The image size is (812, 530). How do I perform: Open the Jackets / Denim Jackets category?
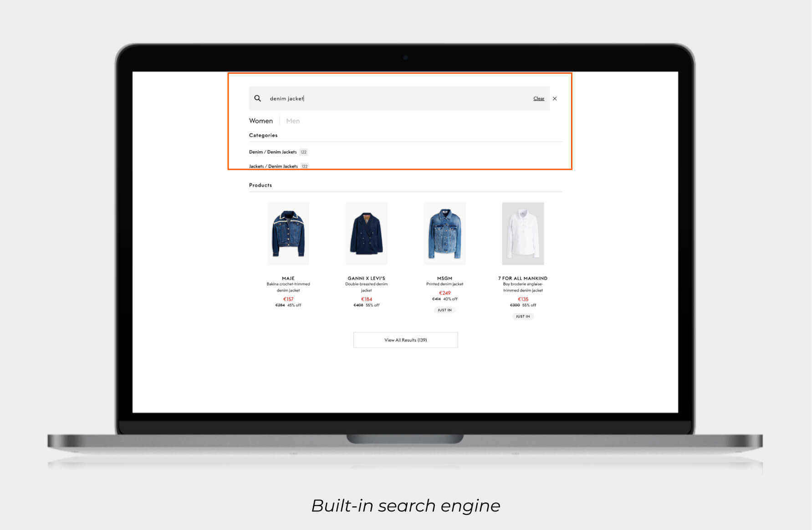[273, 166]
